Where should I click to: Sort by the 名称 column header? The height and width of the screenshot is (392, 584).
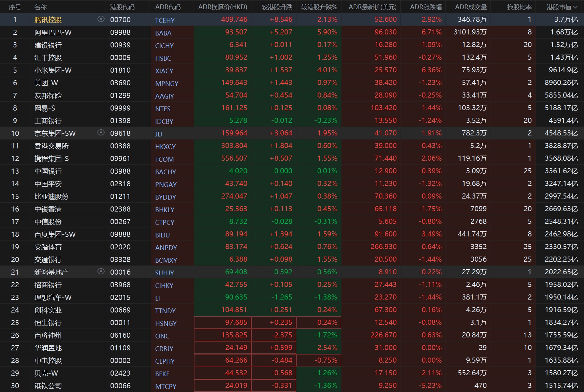41,7
